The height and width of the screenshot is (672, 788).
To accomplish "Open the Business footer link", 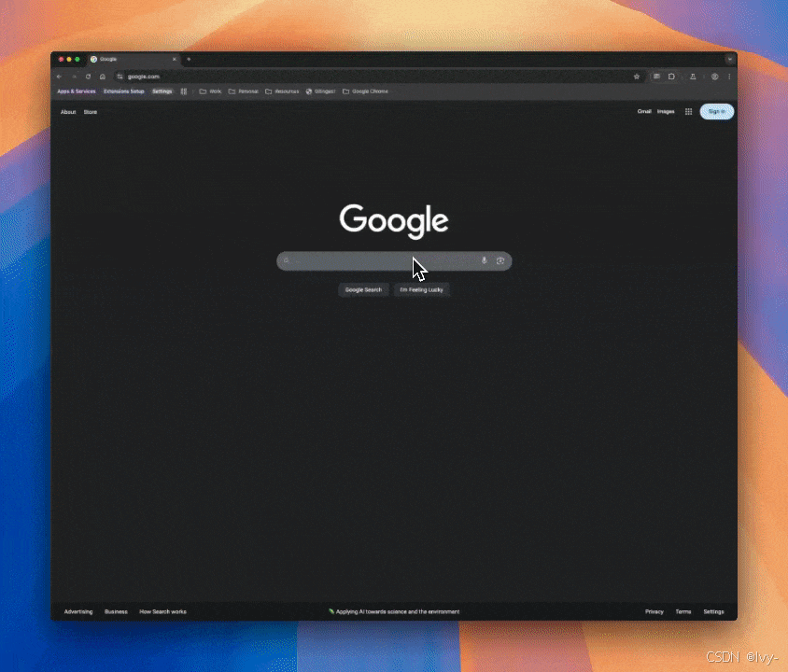I will [116, 611].
